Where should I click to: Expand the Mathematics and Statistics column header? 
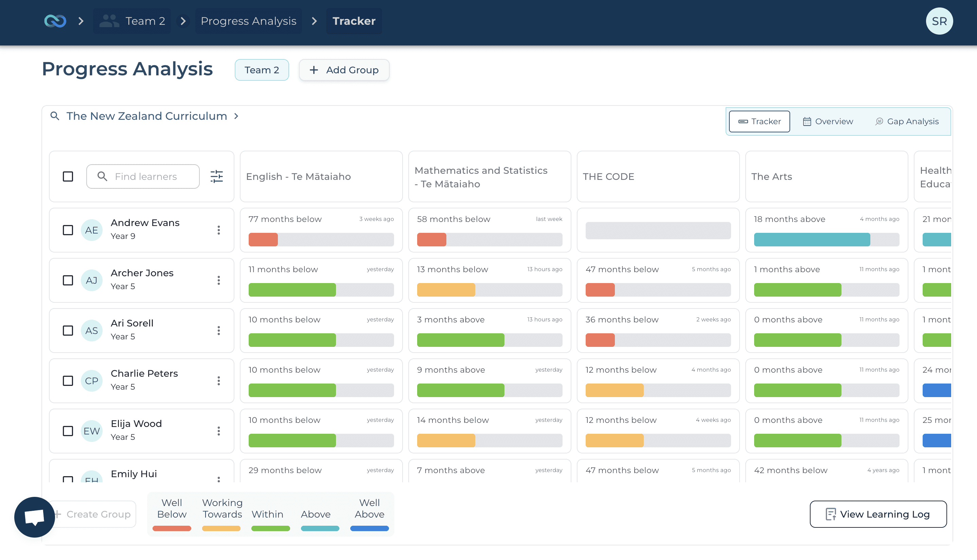tap(489, 176)
